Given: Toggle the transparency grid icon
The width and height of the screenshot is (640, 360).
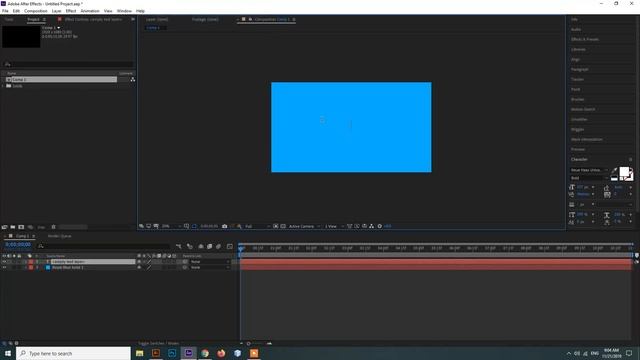Looking at the screenshot, I should (283, 226).
